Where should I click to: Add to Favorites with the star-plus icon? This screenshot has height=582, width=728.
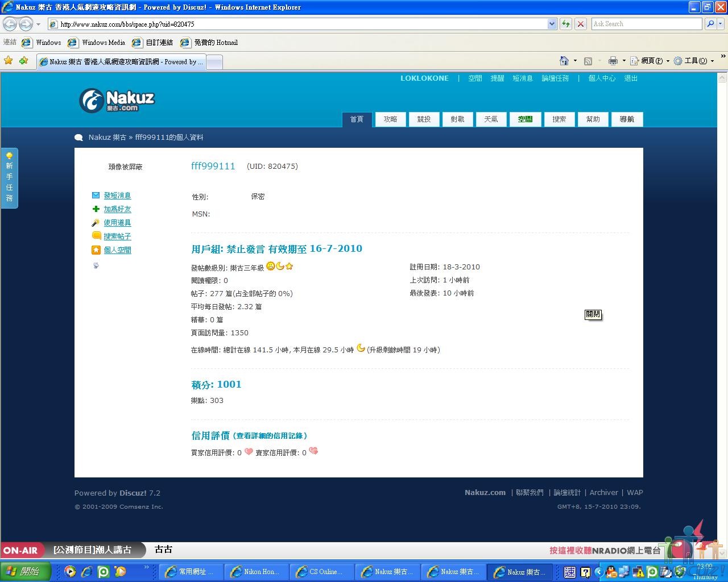point(23,60)
